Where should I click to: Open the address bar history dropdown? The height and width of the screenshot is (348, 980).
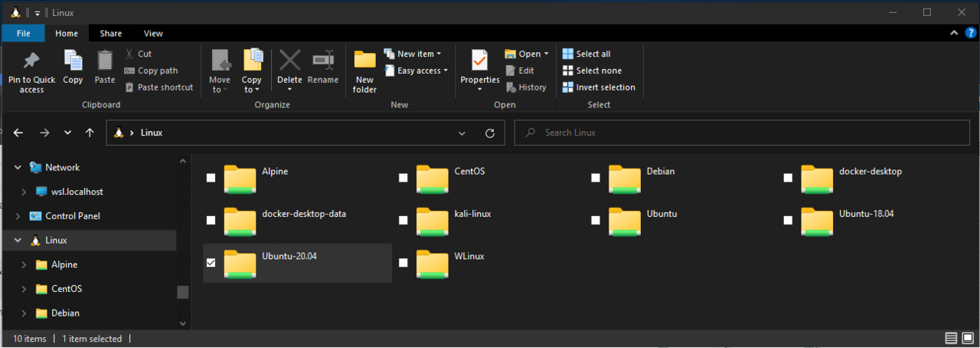462,133
